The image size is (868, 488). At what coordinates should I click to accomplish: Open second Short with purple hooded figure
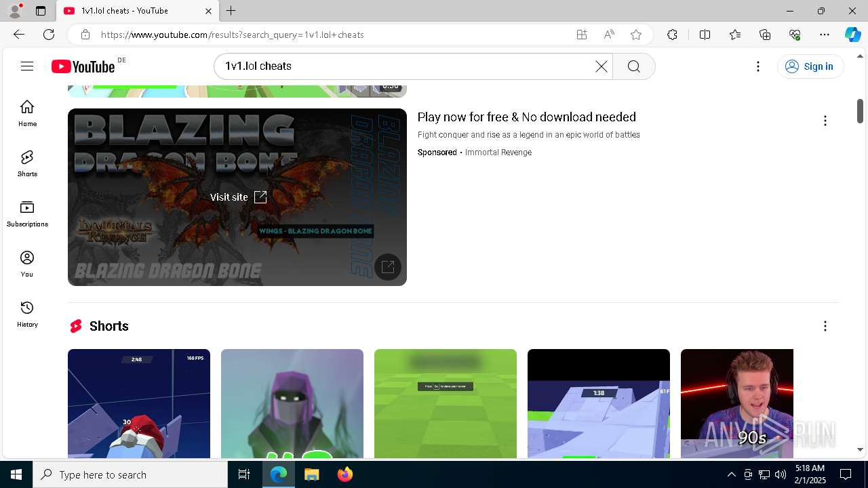point(292,403)
